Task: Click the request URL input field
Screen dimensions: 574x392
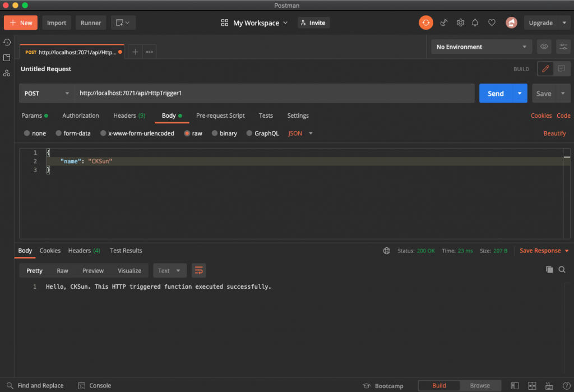Action: (x=275, y=94)
